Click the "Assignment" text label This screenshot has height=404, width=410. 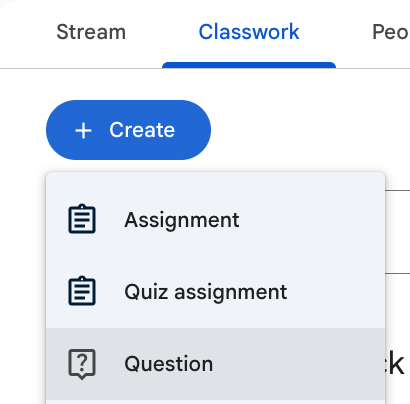pos(182,220)
